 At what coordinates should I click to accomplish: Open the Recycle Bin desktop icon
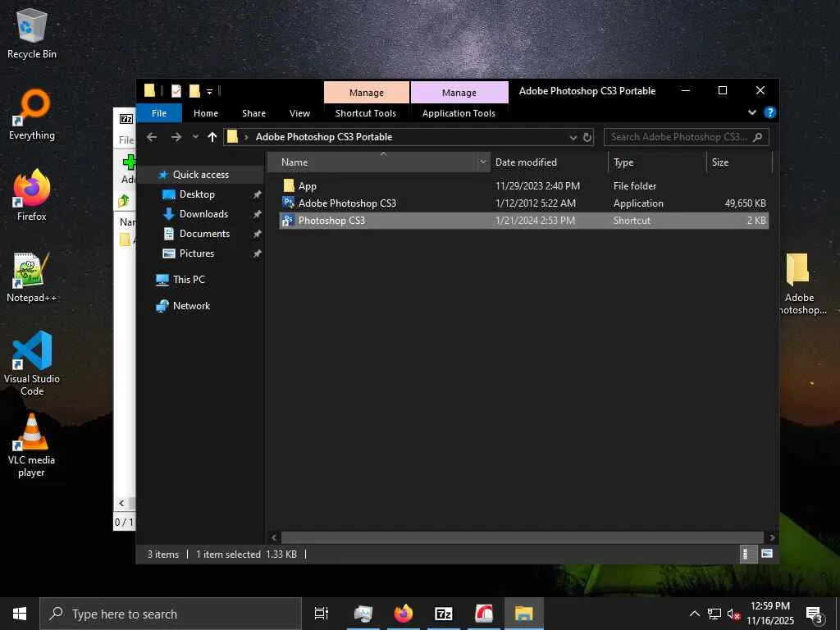[32, 33]
